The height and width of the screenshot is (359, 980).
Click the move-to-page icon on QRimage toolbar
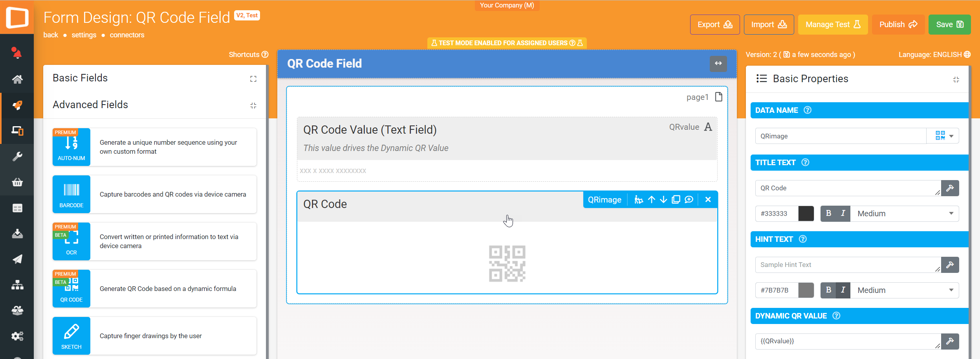point(639,200)
